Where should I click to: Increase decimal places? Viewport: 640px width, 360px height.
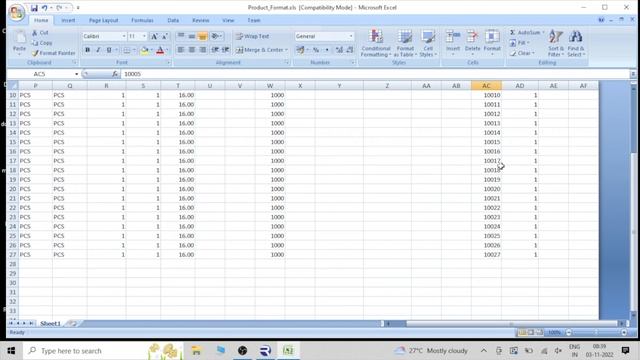coord(339,50)
